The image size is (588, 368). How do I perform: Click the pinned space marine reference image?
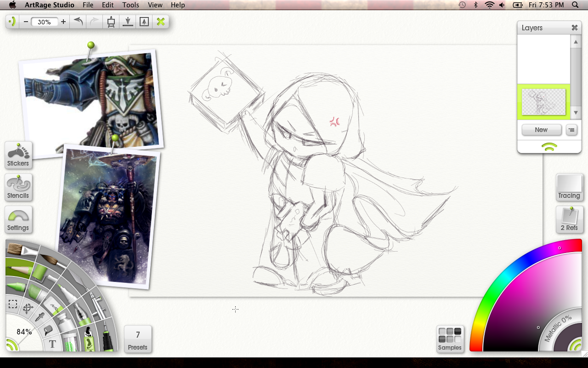tap(91, 104)
